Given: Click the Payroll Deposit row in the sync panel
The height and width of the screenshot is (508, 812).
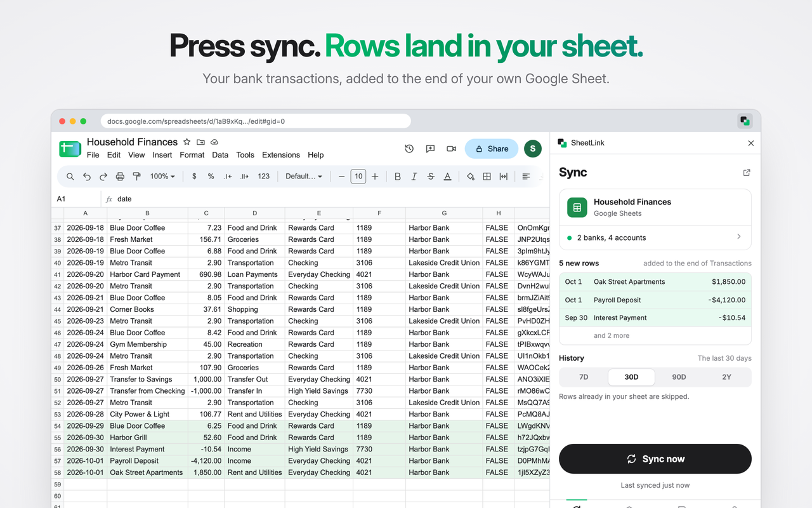Looking at the screenshot, I should click(655, 300).
